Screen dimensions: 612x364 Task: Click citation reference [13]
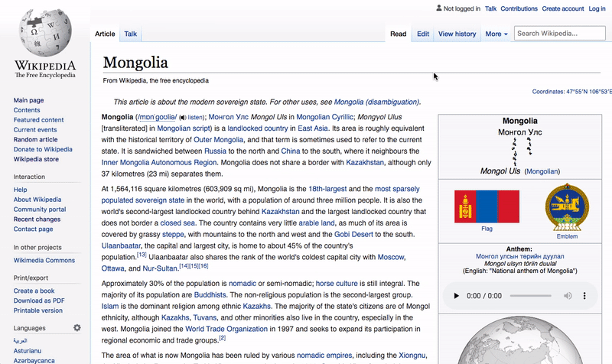tap(142, 255)
